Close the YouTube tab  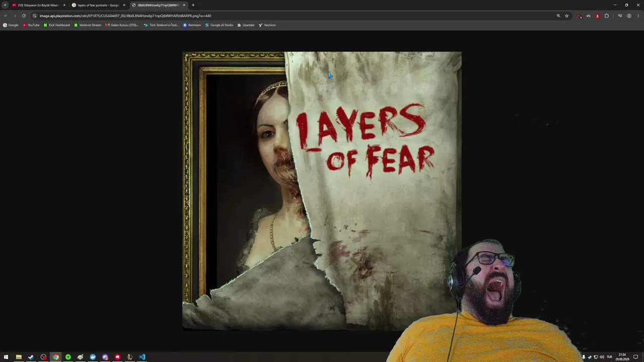64,5
